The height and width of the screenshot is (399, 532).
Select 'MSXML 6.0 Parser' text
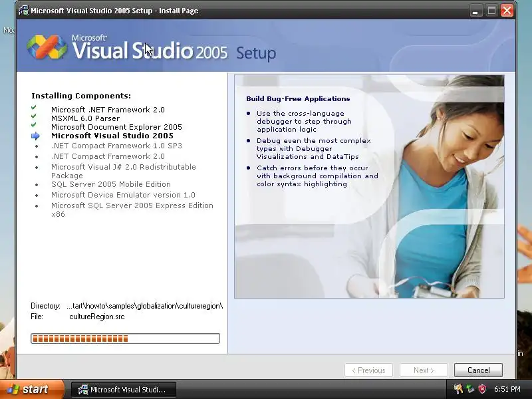point(86,118)
